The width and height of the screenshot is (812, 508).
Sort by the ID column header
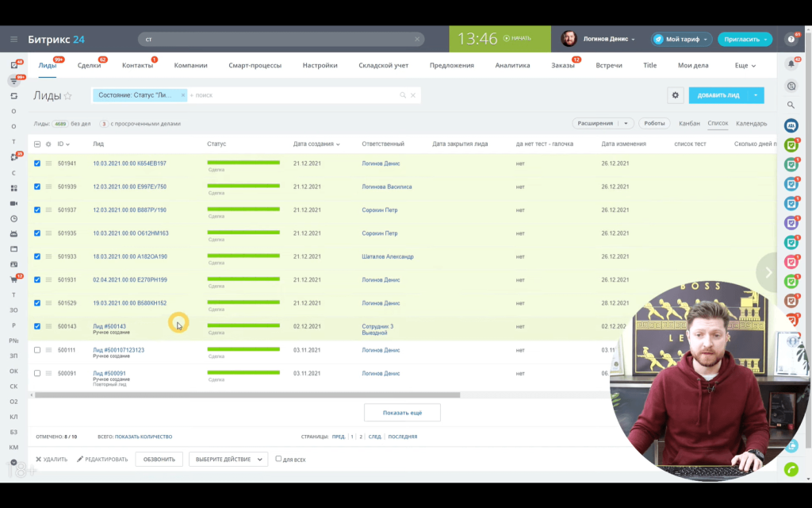pos(63,144)
